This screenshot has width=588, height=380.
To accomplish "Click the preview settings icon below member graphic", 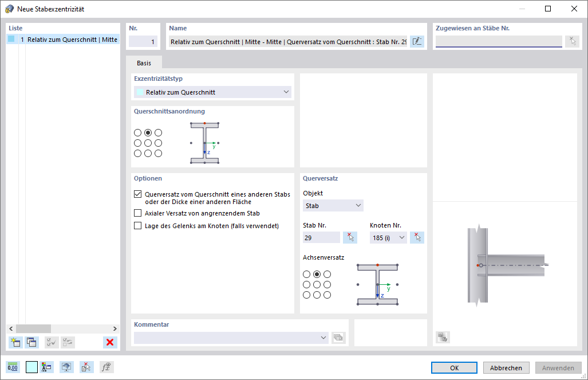I will click(443, 337).
